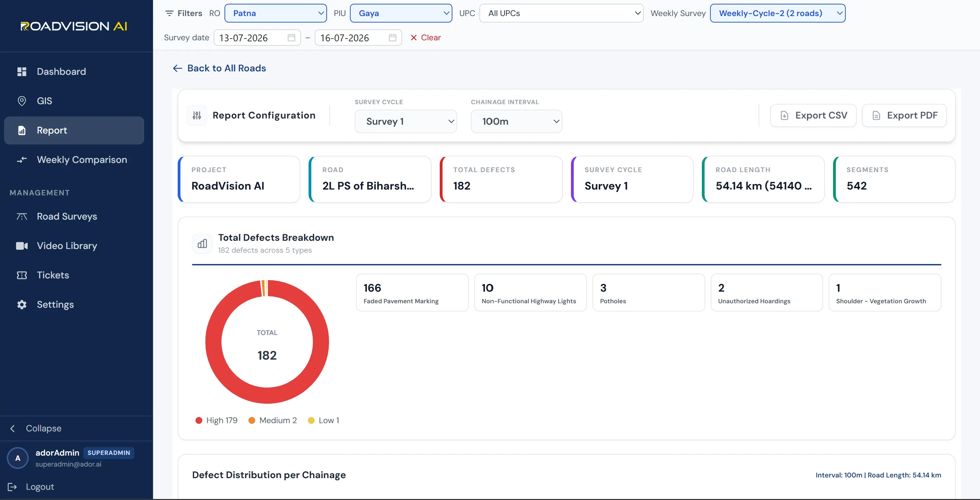Click the 2 Unauthorized Hoardings card
This screenshot has width=980, height=500.
click(x=766, y=292)
